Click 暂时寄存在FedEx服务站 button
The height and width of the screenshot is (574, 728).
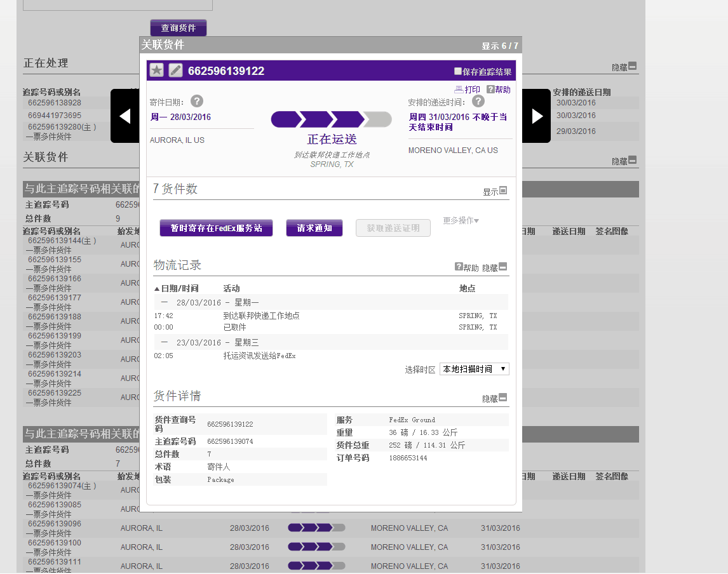[x=216, y=228]
